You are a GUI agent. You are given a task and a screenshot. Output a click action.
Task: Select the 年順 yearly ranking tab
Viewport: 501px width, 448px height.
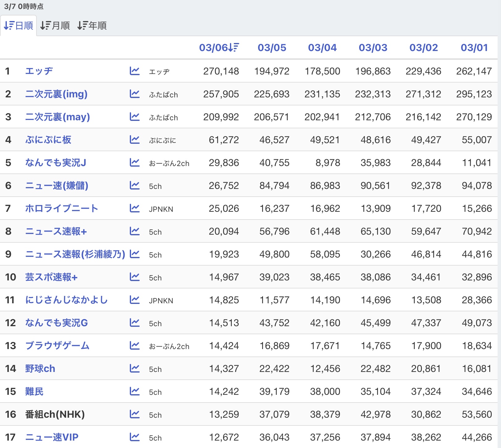92,26
